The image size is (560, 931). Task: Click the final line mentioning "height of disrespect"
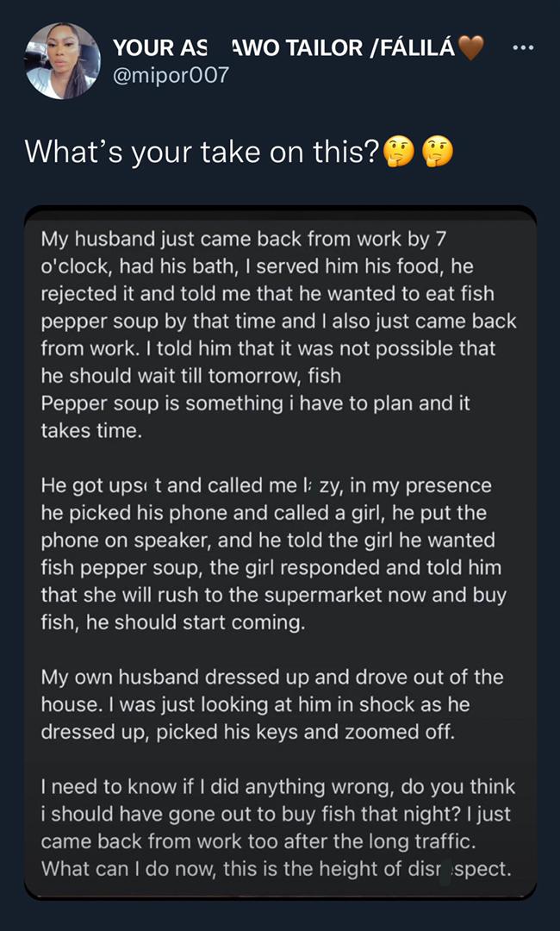click(277, 867)
